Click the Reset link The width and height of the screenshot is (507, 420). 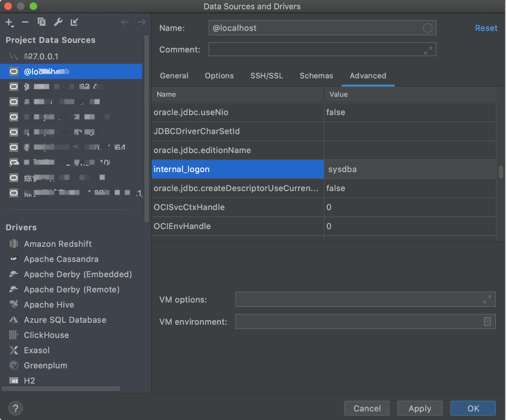486,28
